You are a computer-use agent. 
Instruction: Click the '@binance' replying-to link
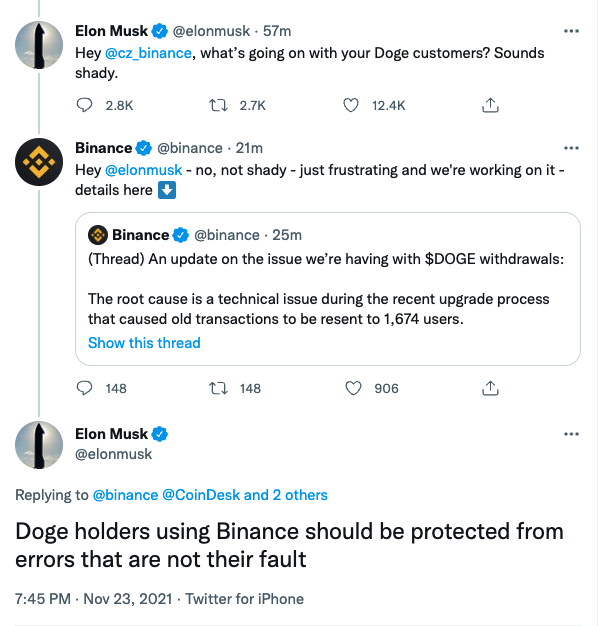coord(123,494)
